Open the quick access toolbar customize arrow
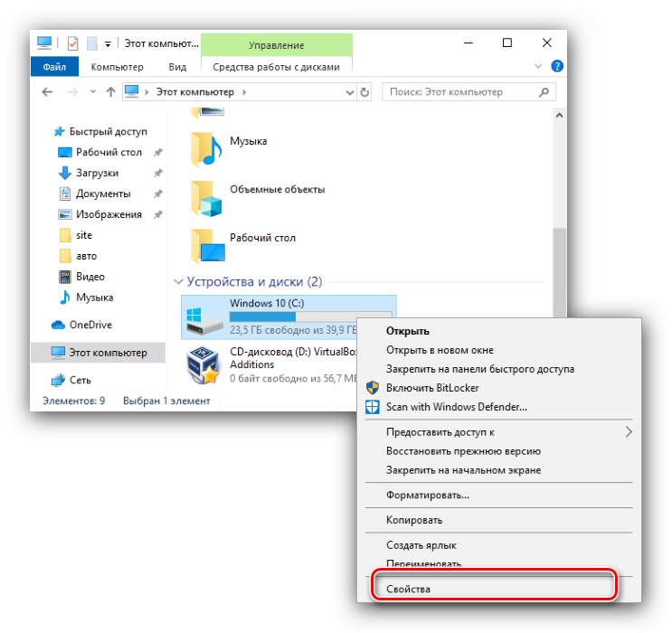Image resolution: width=672 pixels, height=633 pixels. pos(108,44)
